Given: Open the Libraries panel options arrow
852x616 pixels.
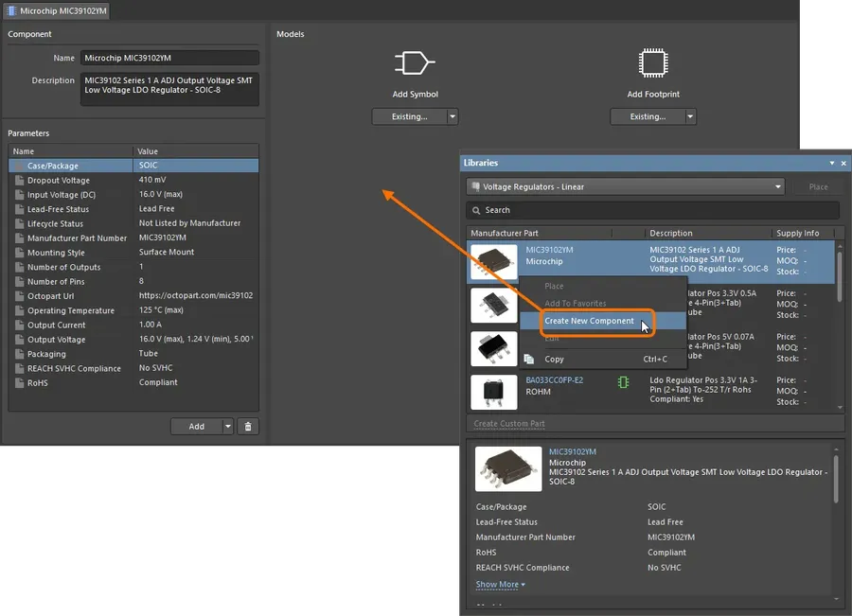Looking at the screenshot, I should tap(832, 163).
